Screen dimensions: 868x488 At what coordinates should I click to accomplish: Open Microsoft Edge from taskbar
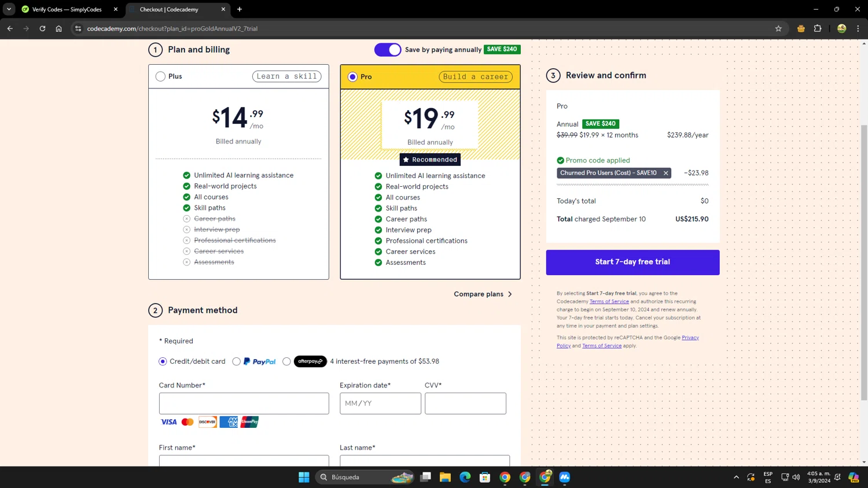point(465,477)
